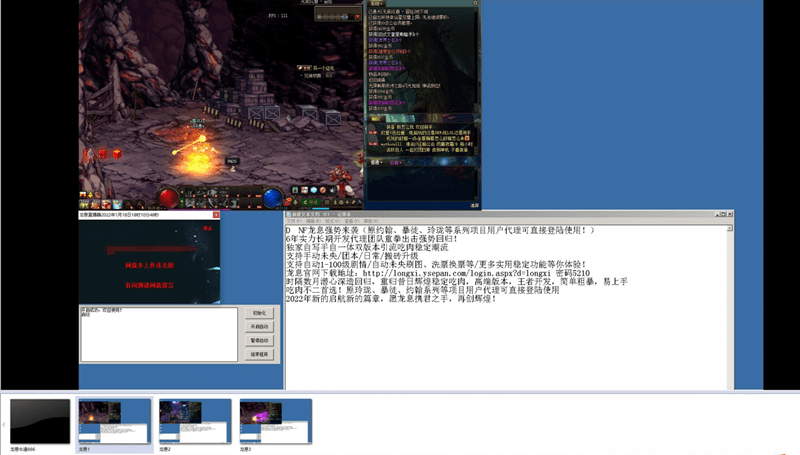
Task: Open Notepad 文件 menu
Action: click(x=293, y=221)
